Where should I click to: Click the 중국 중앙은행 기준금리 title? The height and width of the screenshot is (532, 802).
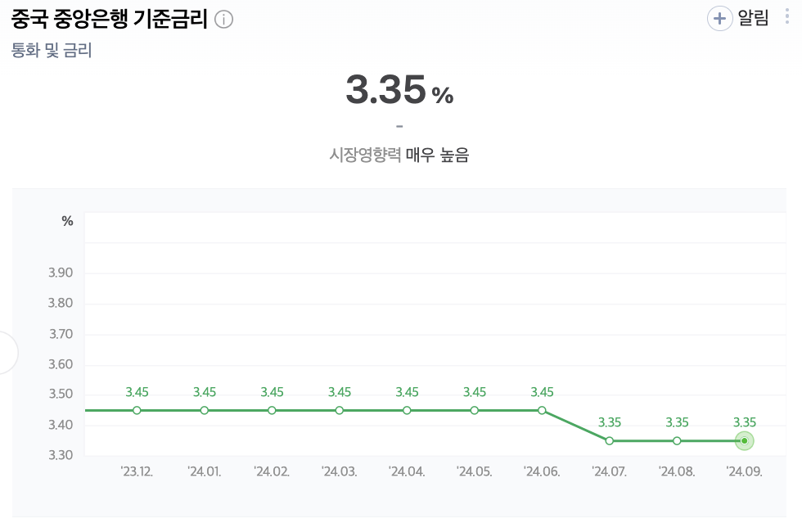[x=110, y=20]
